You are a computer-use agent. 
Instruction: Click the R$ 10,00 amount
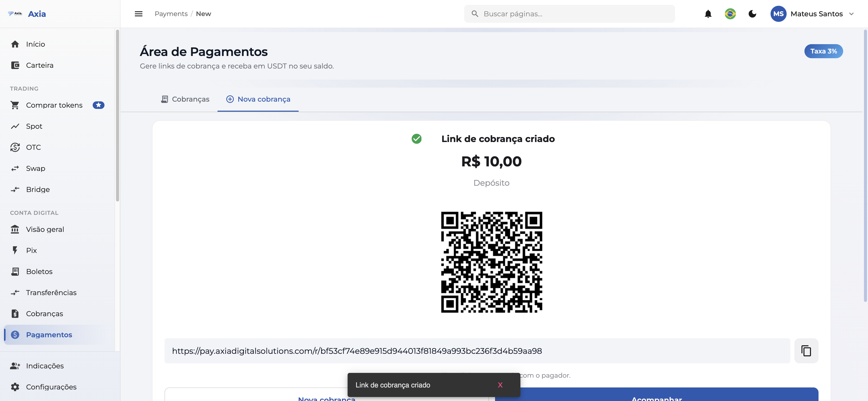coord(491,162)
